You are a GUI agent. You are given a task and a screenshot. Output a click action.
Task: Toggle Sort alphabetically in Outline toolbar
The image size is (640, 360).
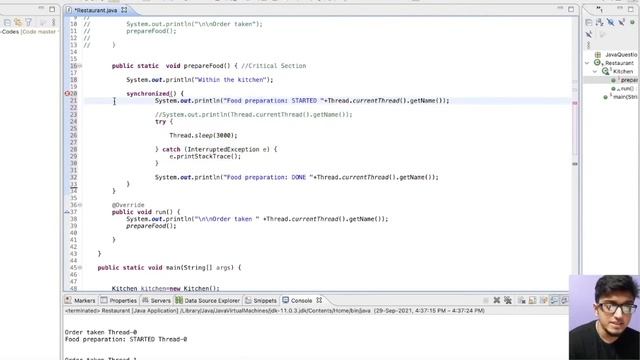pos(600,22)
